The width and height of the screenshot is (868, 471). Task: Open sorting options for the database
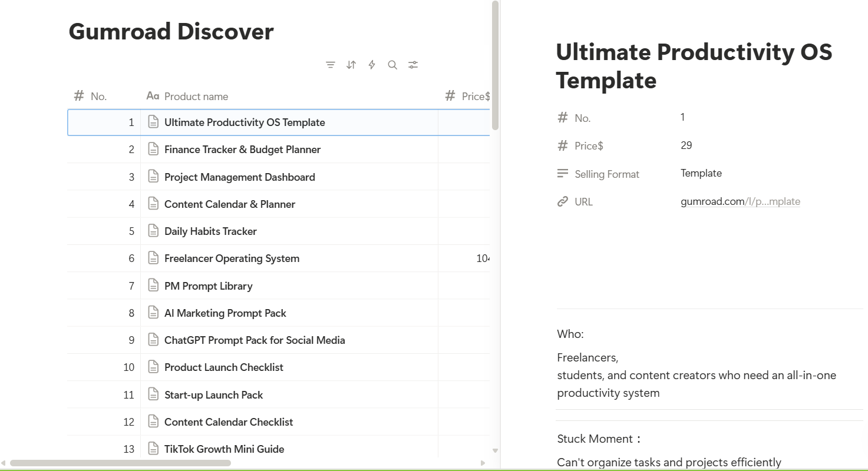[x=351, y=65]
